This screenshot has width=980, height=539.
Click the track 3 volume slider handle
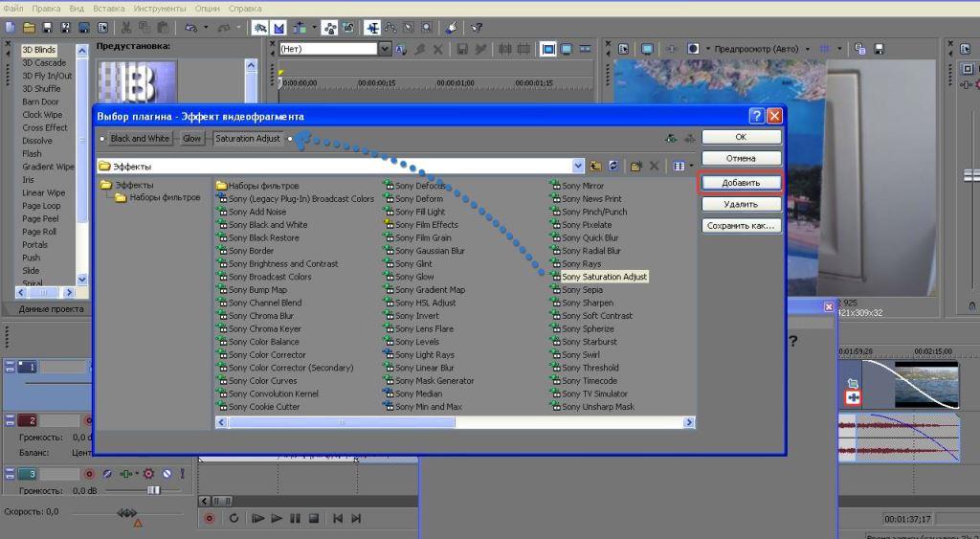coord(152,490)
